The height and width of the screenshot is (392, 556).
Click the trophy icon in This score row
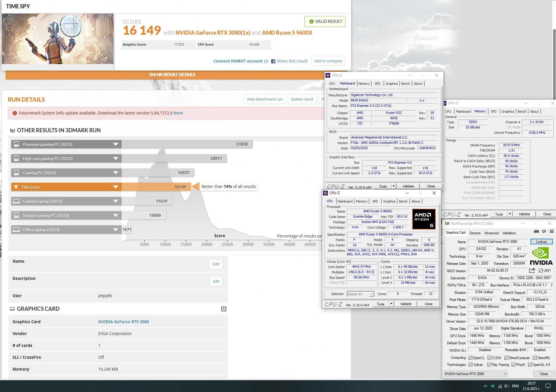point(16,187)
